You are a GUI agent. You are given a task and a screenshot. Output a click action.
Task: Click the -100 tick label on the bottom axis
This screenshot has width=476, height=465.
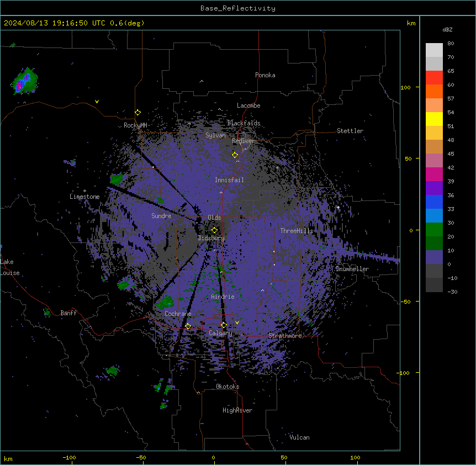[x=69, y=458]
